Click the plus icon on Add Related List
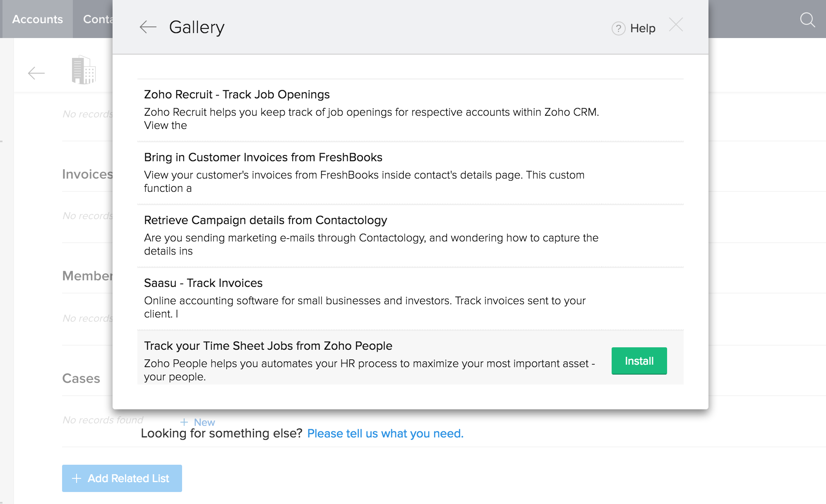This screenshot has height=504, width=826. point(77,478)
